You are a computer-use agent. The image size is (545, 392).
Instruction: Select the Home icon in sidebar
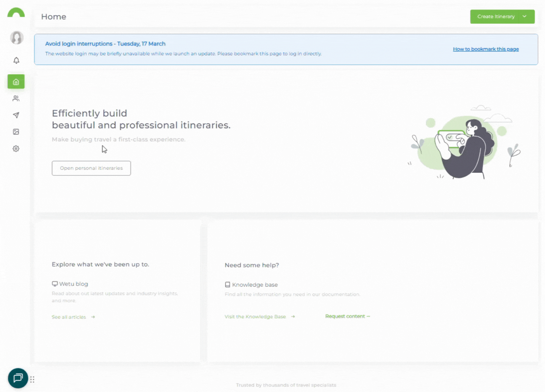16,82
